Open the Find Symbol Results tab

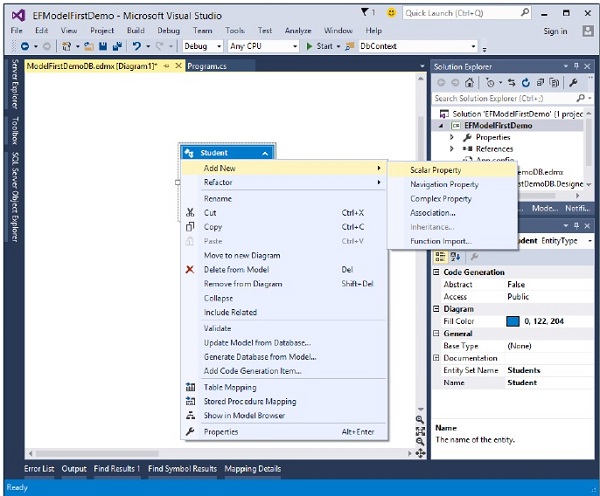click(182, 468)
